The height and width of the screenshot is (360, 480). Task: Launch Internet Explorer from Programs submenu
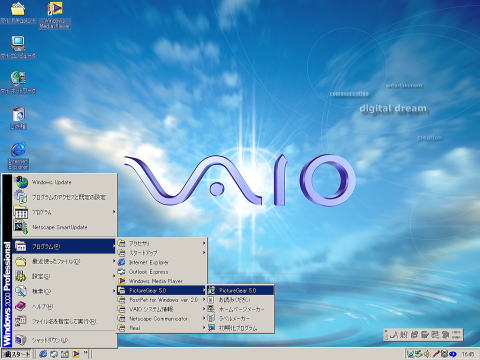click(162, 262)
